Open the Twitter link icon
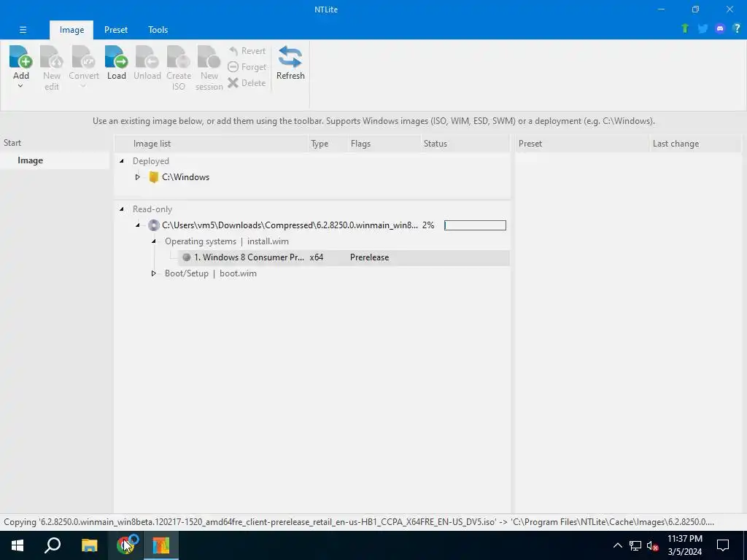This screenshot has height=560, width=747. point(703,28)
